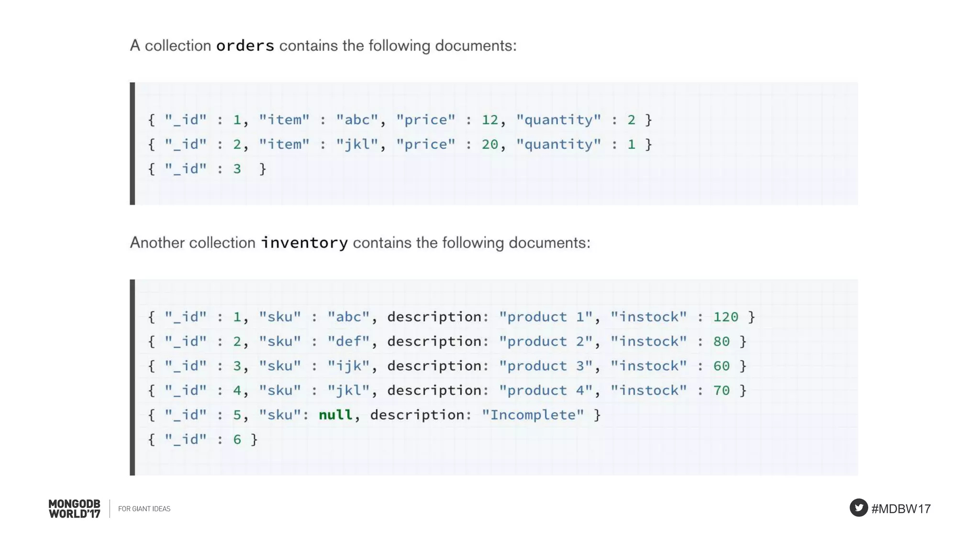Viewport: 980px width, 551px height.
Task: Click the #MDBW17 hashtag text
Action: [x=901, y=509]
